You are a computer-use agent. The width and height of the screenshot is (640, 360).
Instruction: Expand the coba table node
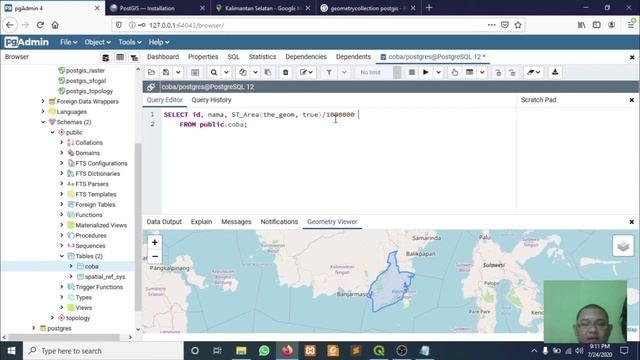click(x=71, y=266)
